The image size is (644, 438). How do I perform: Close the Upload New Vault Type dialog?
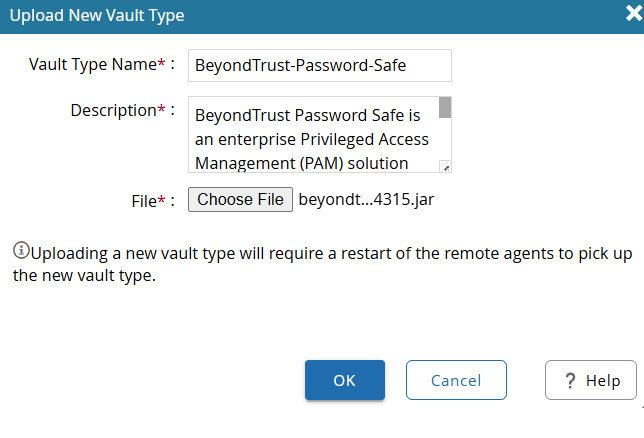(634, 13)
